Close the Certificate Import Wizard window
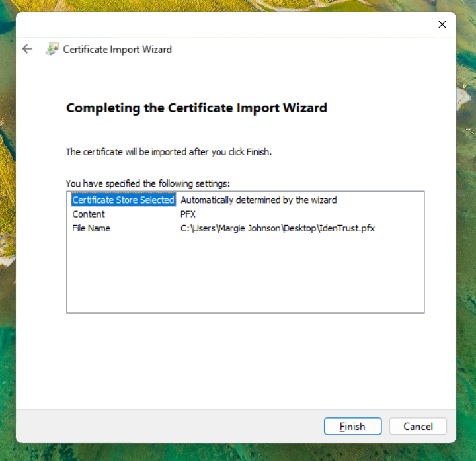The width and height of the screenshot is (476, 461). point(442,24)
